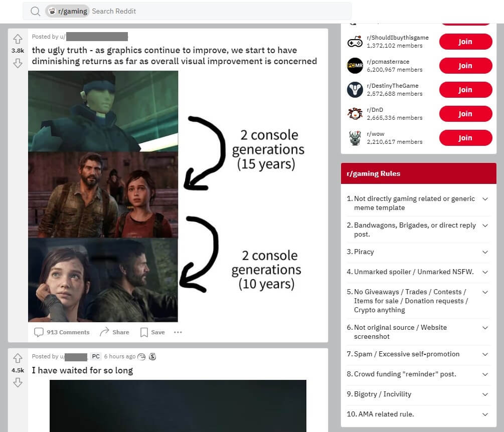Screen dimensions: 504x432
Task: Click the '4.5k' vote count
Action: 18,370
